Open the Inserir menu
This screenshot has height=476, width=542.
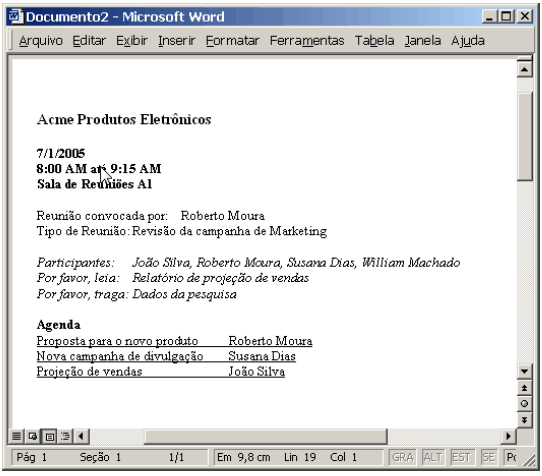click(x=177, y=41)
